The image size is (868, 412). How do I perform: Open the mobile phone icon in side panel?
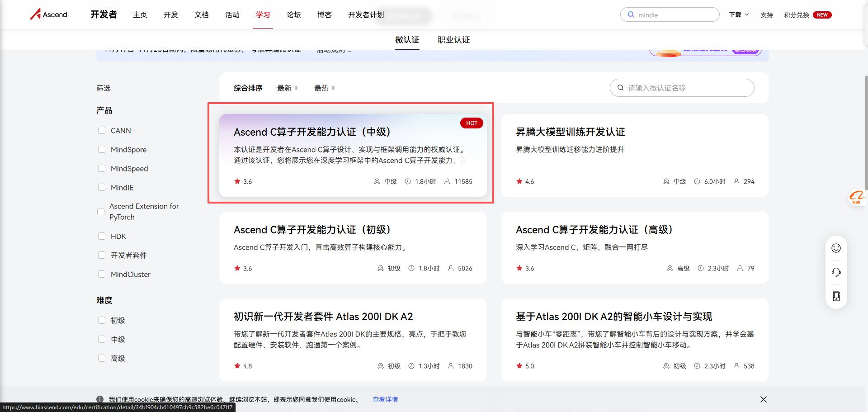[x=836, y=296]
